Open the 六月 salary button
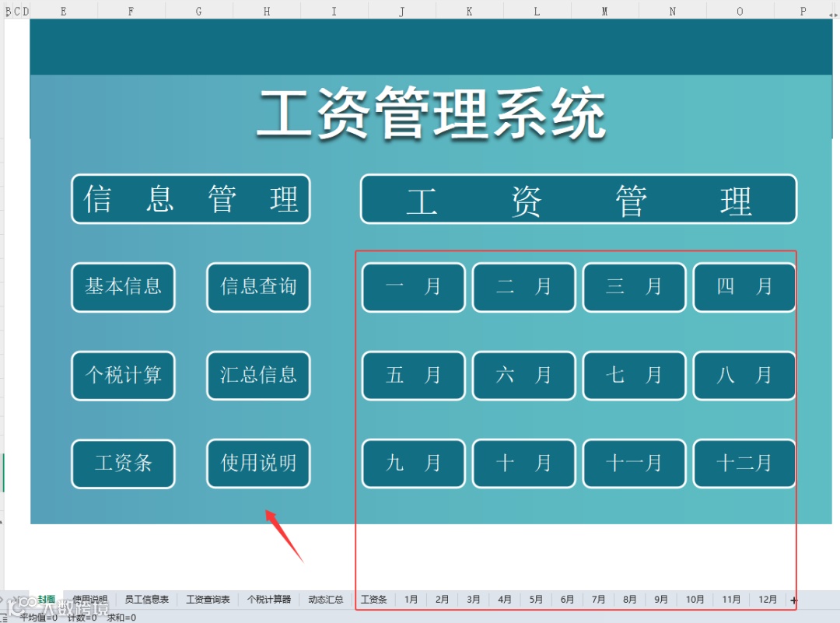 click(x=524, y=376)
